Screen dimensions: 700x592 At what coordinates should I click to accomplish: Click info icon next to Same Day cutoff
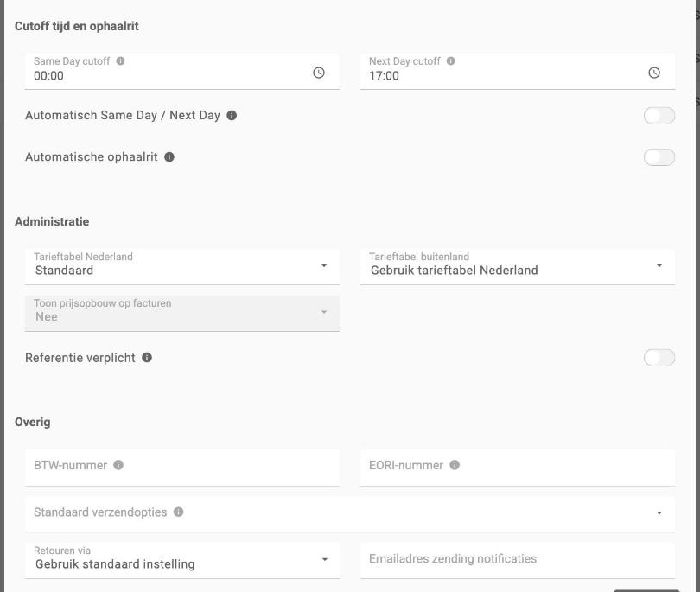pos(120,61)
